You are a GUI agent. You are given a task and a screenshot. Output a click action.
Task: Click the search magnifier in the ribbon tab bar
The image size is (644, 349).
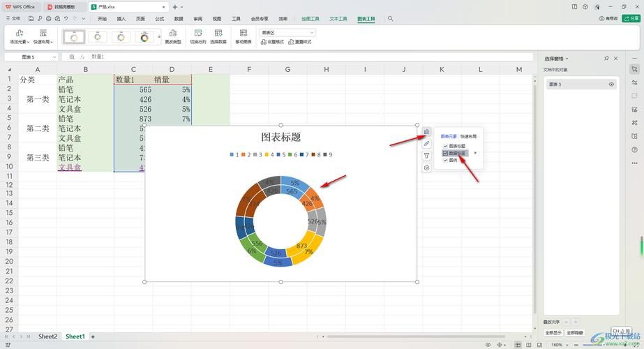(390, 19)
